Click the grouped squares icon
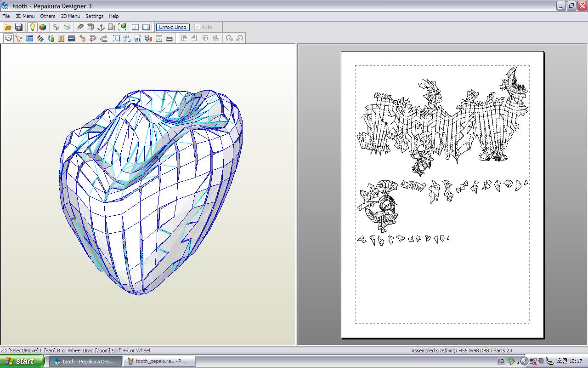Screen dimensions: 588x368 click(x=127, y=39)
